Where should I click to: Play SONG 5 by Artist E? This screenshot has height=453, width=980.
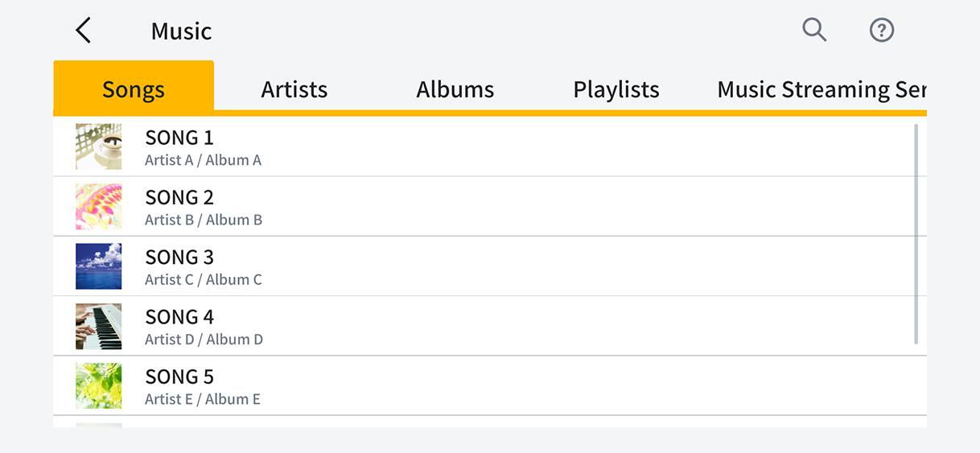coord(483,385)
